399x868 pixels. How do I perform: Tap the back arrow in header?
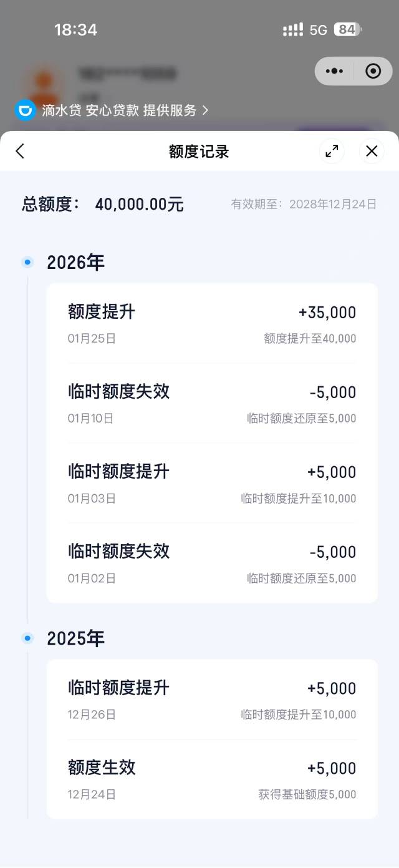[x=20, y=151]
